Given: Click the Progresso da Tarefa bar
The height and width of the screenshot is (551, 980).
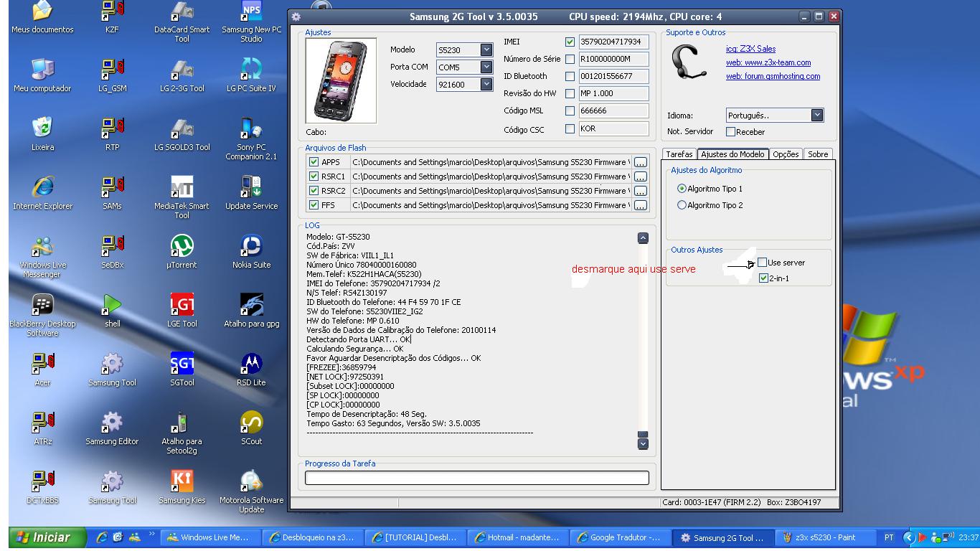Looking at the screenshot, I should [x=477, y=478].
